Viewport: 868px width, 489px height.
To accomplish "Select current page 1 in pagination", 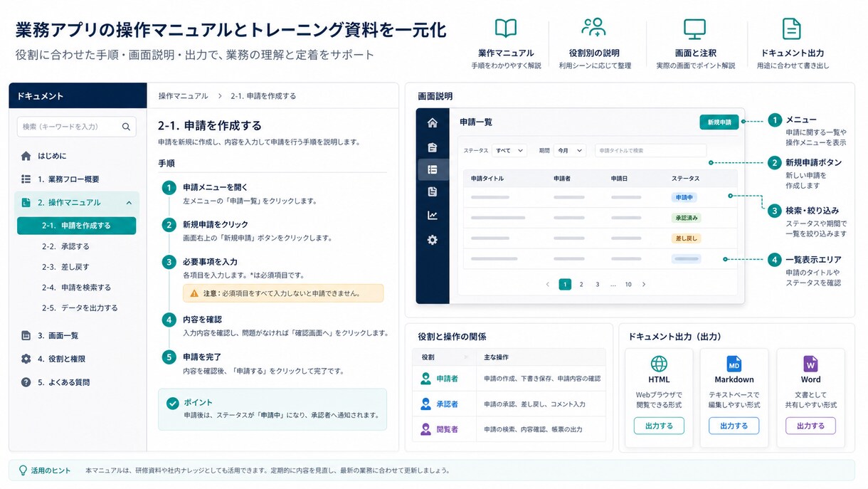I will click(x=565, y=285).
